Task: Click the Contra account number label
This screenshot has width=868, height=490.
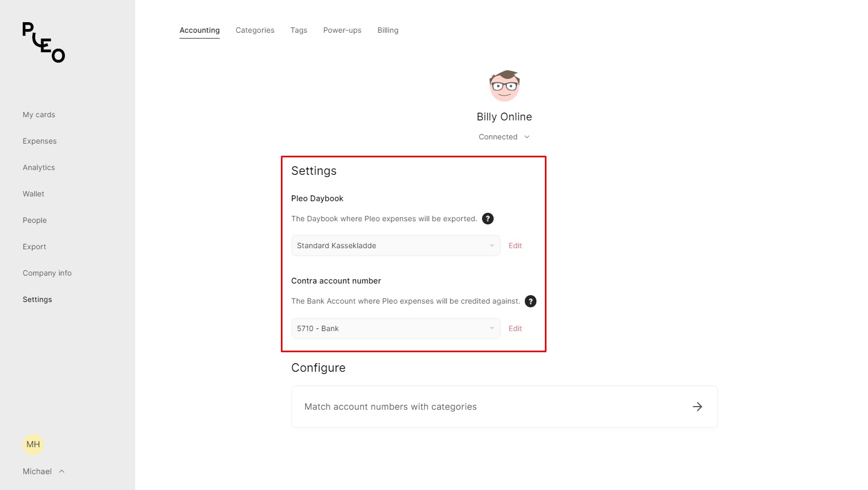Action: click(x=336, y=281)
